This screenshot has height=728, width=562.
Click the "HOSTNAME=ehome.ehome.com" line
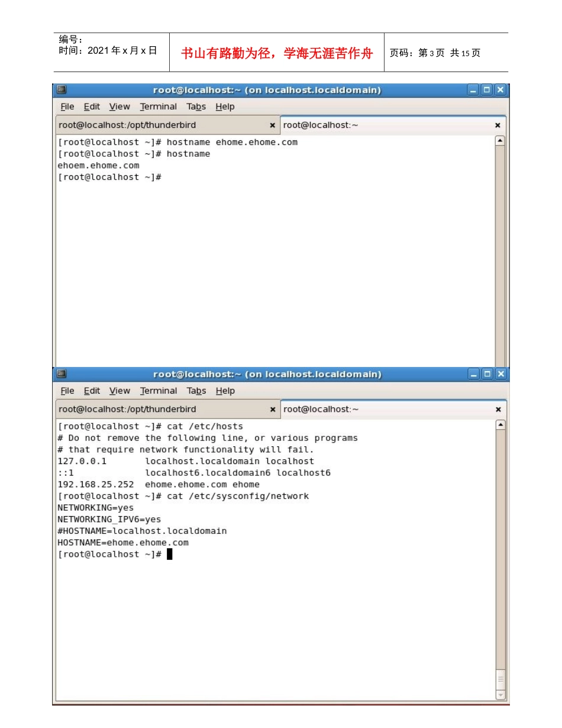coord(123,543)
